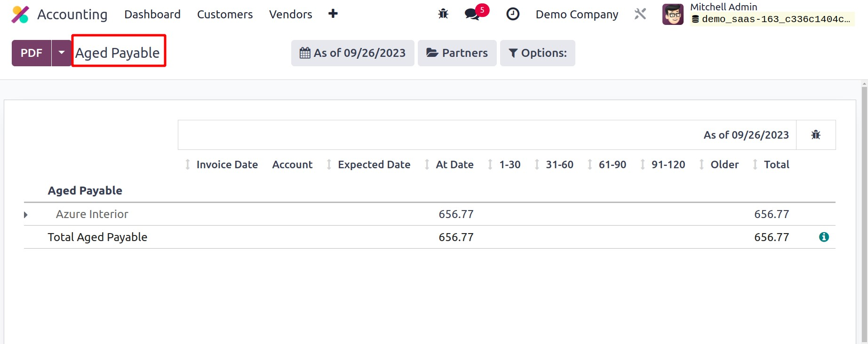Sort by Expected Date column
Viewport: 868px width, 344px height.
[x=374, y=164]
